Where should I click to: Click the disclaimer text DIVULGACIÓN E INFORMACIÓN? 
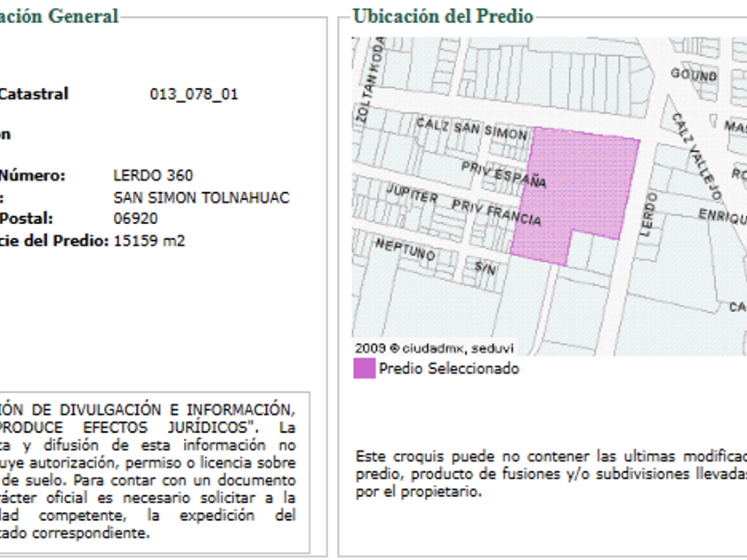click(x=177, y=410)
